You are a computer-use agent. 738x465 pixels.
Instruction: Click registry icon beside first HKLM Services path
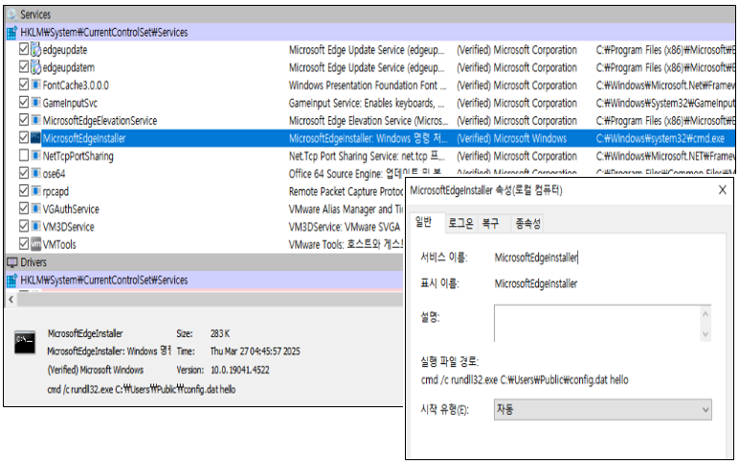12,32
